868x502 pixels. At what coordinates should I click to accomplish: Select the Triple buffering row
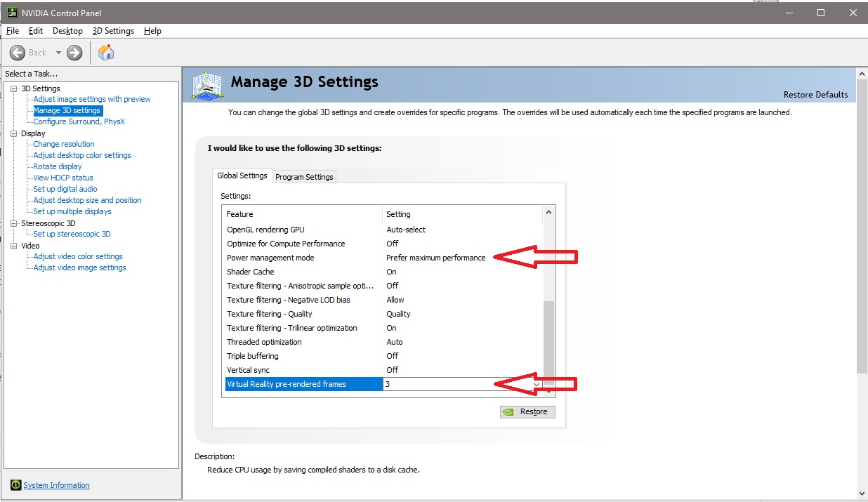[x=383, y=356]
